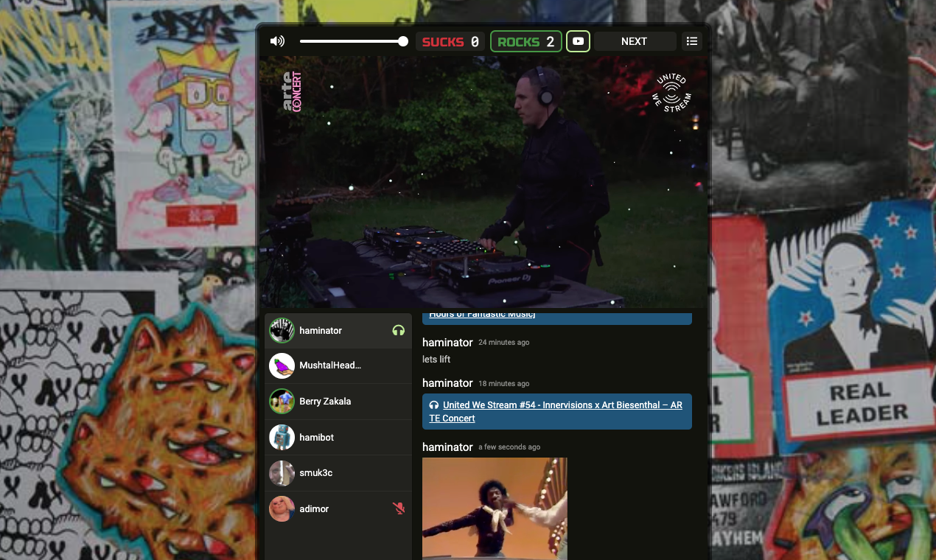This screenshot has width=936, height=560.
Task: Open the playlist queue icon
Action: (x=691, y=41)
